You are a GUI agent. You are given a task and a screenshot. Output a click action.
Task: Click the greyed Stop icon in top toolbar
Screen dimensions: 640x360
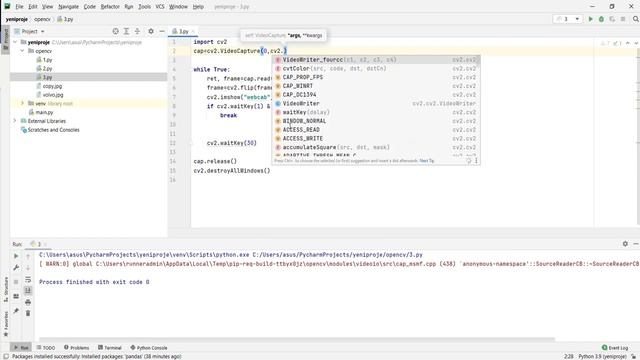point(623,19)
